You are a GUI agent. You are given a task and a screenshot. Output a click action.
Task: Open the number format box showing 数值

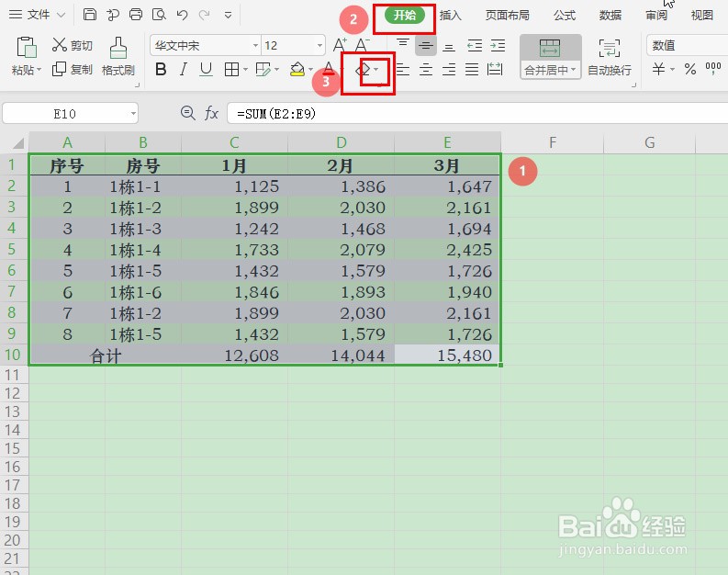687,46
